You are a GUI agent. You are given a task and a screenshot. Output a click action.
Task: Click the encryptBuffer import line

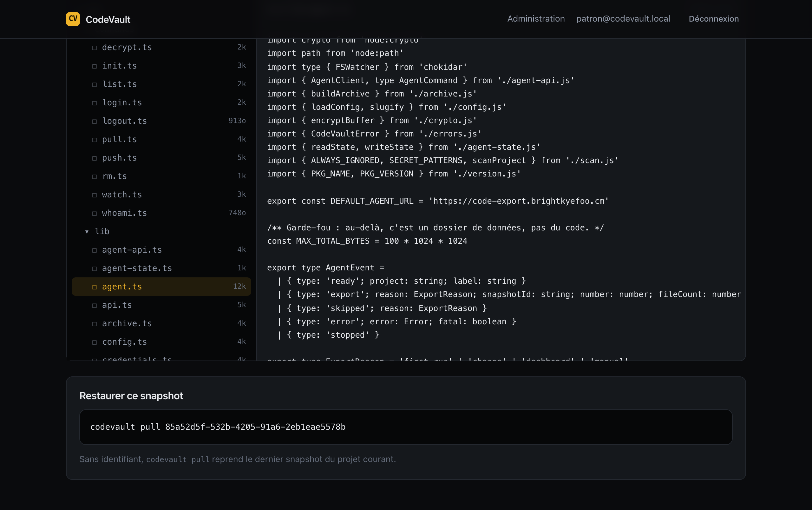[x=372, y=120]
